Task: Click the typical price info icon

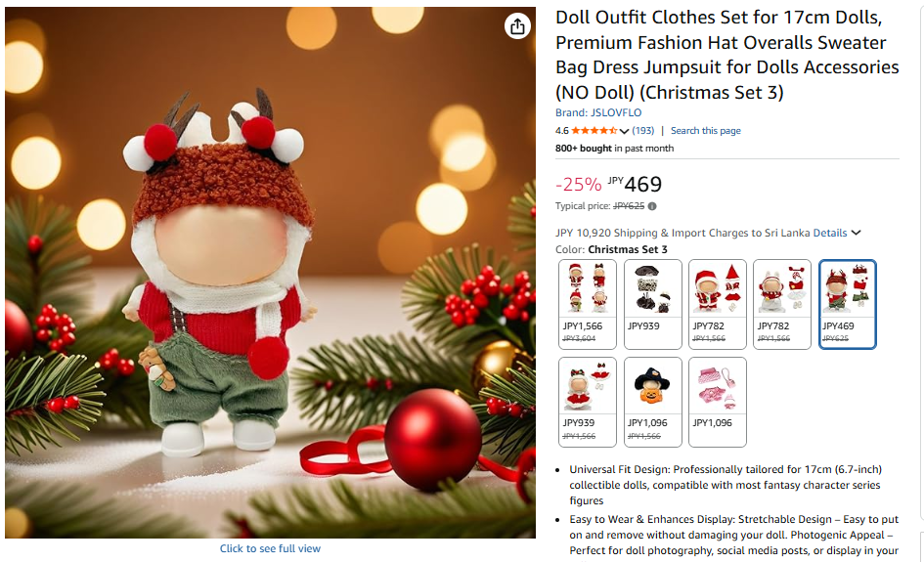Action: coord(652,206)
